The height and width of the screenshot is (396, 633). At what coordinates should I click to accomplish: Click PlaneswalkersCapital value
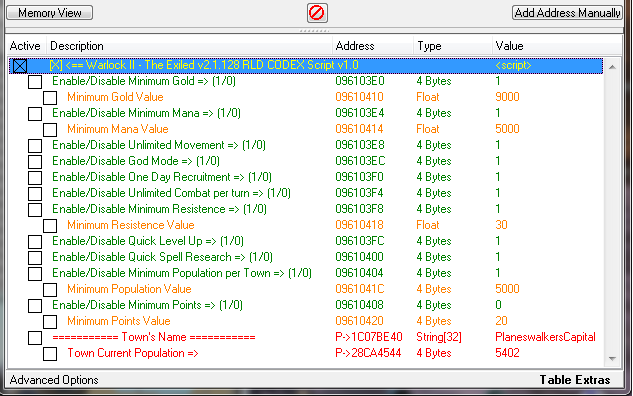click(545, 337)
